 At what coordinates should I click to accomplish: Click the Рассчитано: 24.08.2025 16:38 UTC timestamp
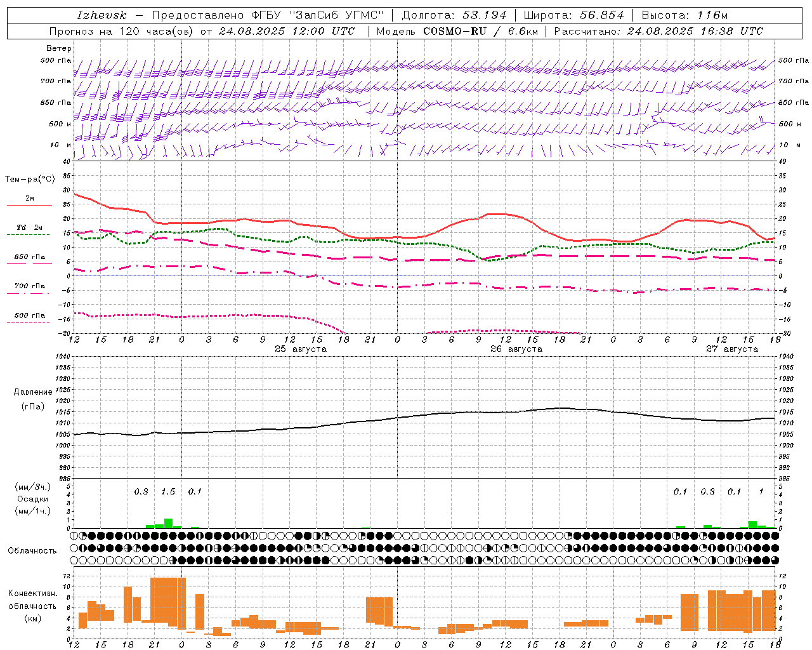point(658,31)
